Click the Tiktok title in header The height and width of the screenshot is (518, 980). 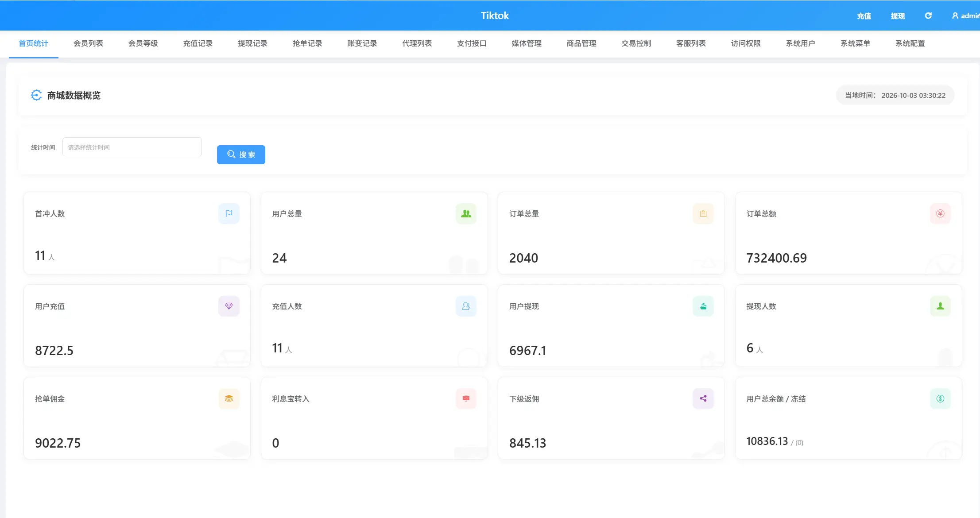coord(495,15)
